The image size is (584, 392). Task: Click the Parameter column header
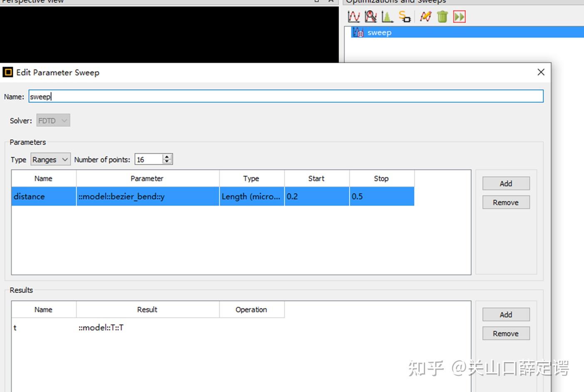click(147, 178)
